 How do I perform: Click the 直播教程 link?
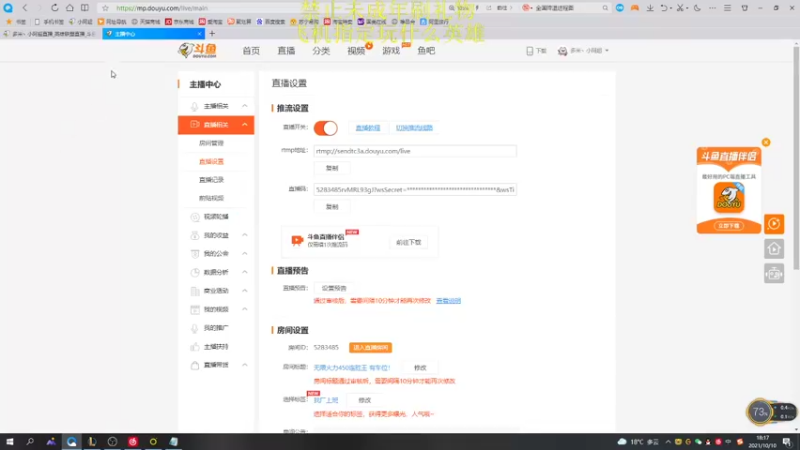pyautogui.click(x=368, y=128)
